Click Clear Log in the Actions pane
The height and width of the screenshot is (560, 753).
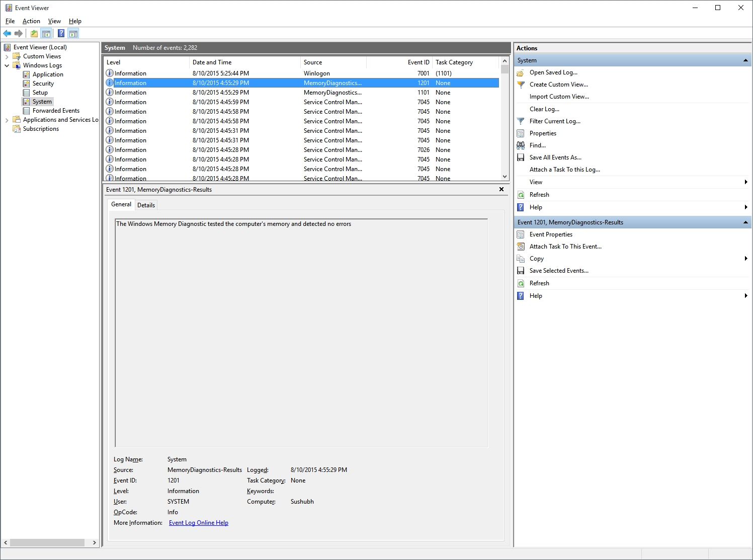coord(544,109)
